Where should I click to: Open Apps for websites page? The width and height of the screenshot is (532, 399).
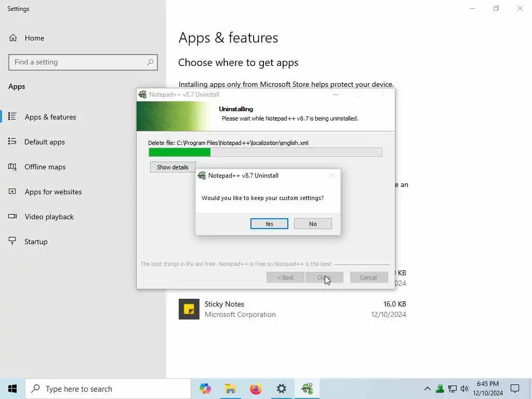(53, 192)
